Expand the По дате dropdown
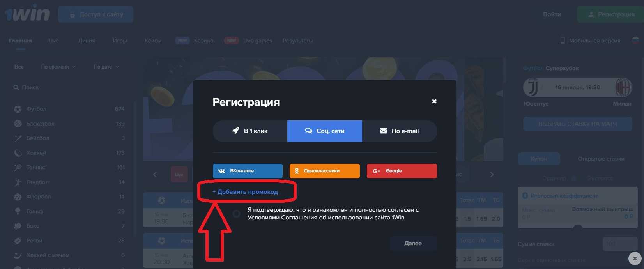 (x=106, y=67)
